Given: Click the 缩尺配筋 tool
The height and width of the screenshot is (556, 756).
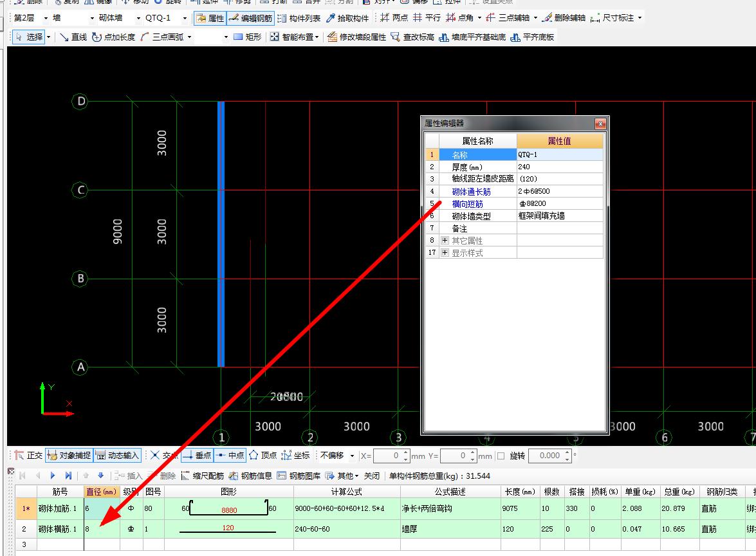Looking at the screenshot, I should pos(203,476).
